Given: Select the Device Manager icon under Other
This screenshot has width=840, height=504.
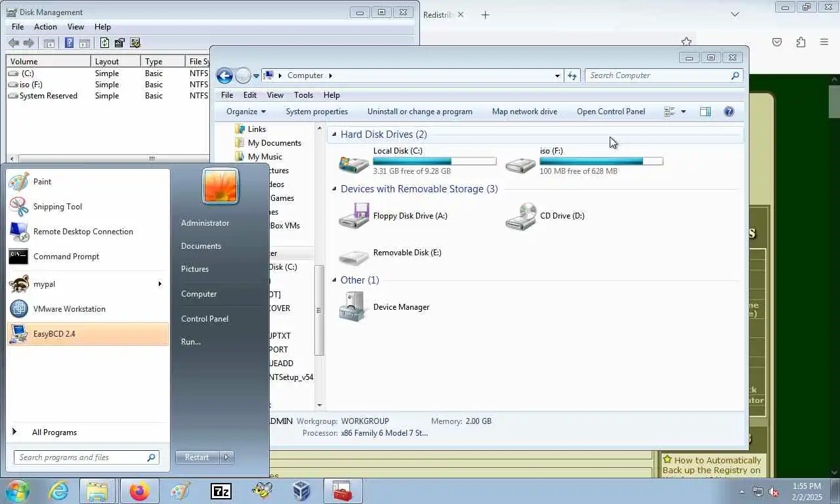Looking at the screenshot, I should click(354, 306).
